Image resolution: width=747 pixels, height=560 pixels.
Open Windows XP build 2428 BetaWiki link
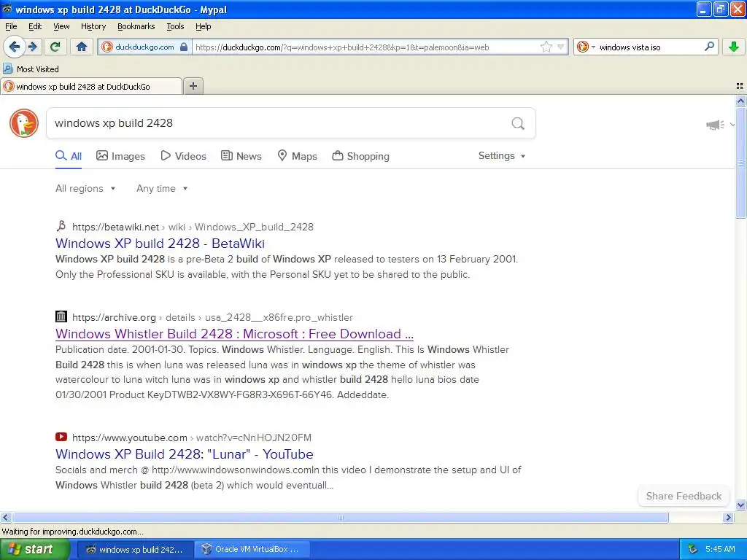tap(160, 244)
